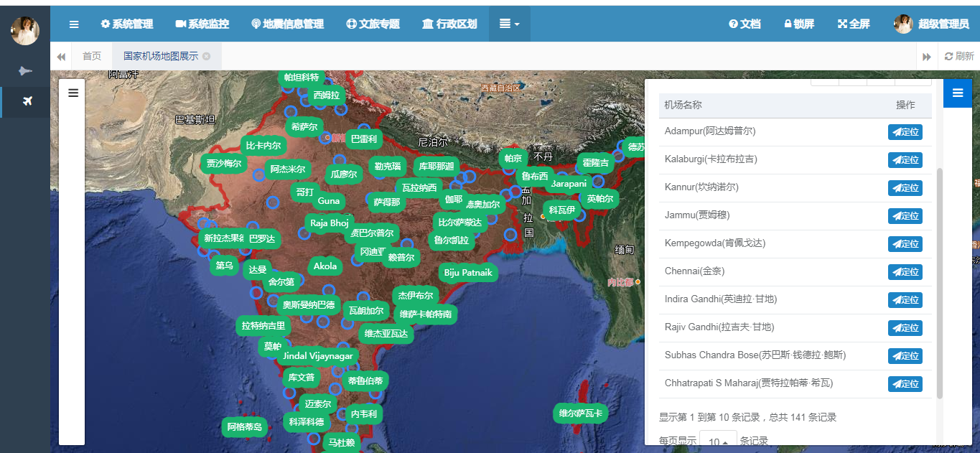This screenshot has height=453, width=980.
Task: Click the 刷新 refresh button
Action: (x=959, y=56)
